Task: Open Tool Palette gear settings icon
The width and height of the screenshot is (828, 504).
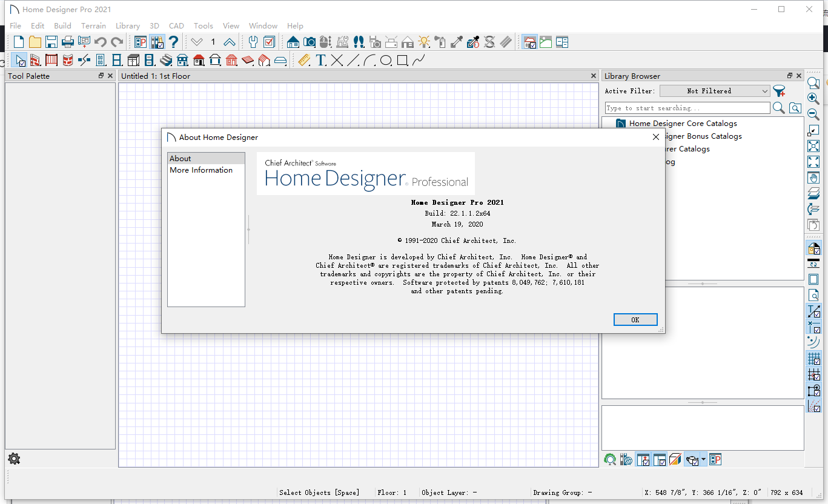Action: 14,459
